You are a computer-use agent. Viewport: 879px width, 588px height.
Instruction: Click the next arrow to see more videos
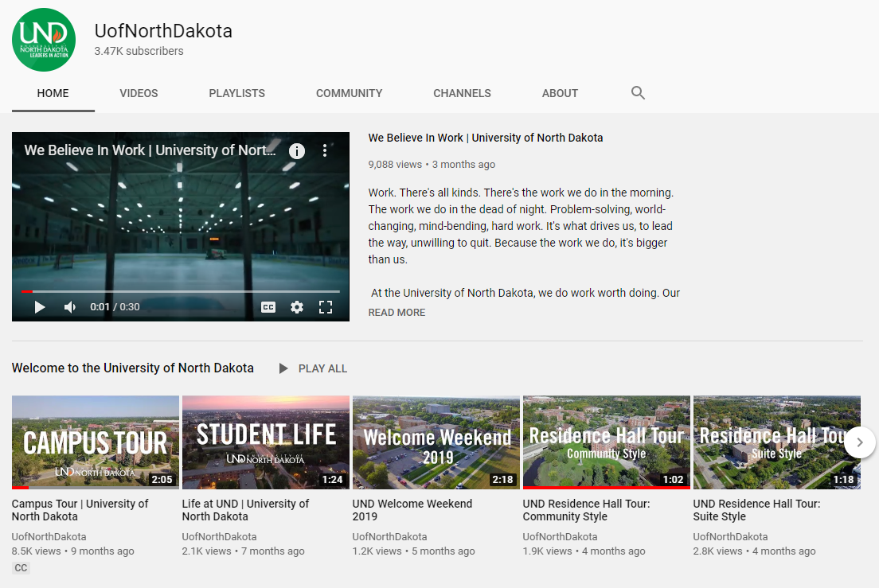click(859, 442)
